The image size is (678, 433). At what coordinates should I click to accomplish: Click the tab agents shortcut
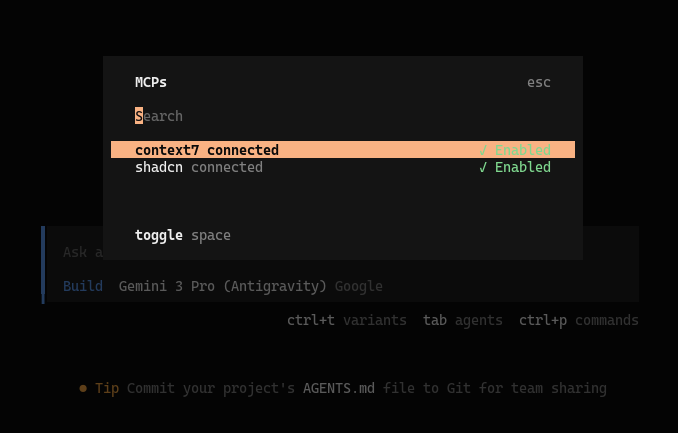coord(462,320)
